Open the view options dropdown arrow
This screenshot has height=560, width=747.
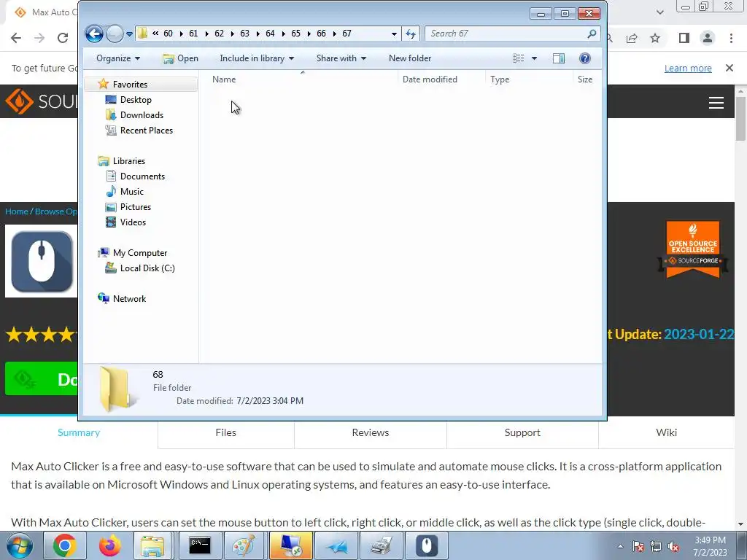534,58
